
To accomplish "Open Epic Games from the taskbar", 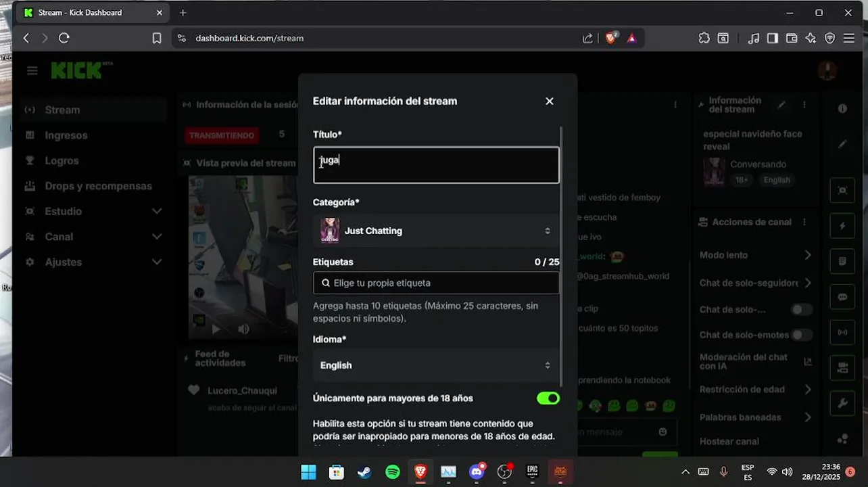I will 532,471.
